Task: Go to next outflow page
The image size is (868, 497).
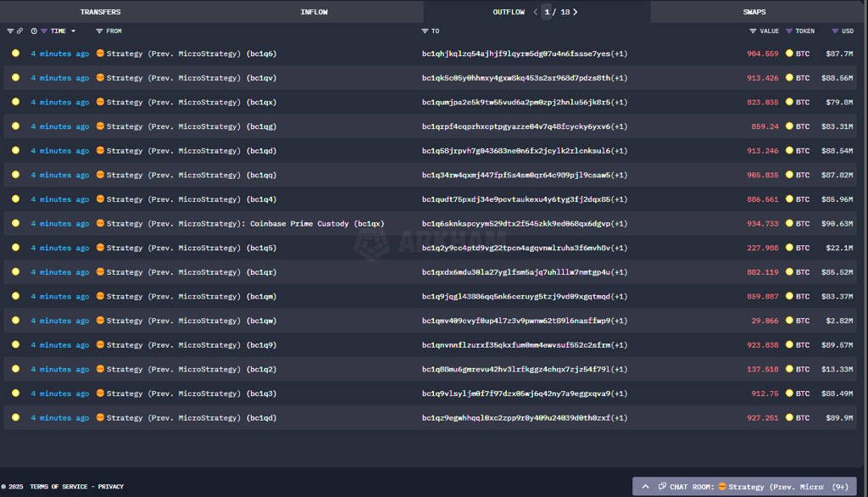Action: pyautogui.click(x=576, y=12)
